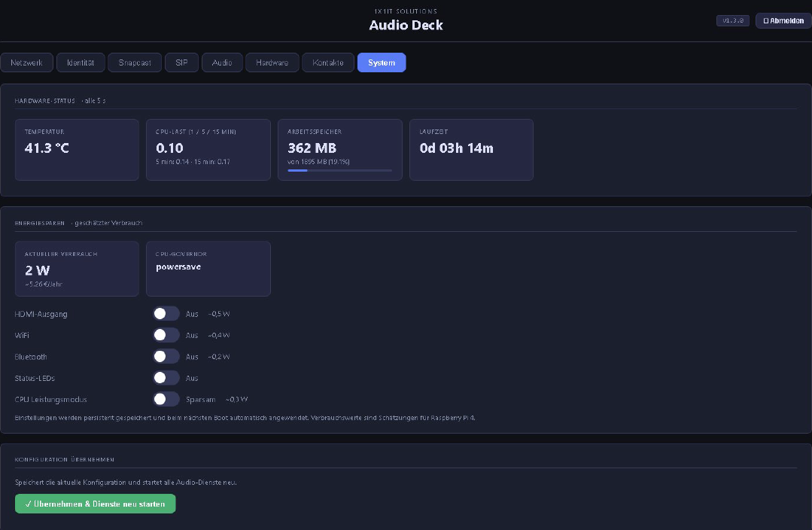
Task: Switch to the SIP tab
Action: (181, 62)
